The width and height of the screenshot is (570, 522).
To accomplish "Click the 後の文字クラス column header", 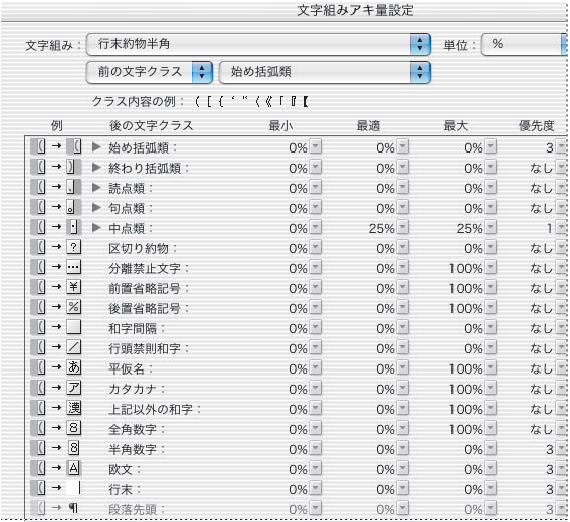I will pos(151,125).
